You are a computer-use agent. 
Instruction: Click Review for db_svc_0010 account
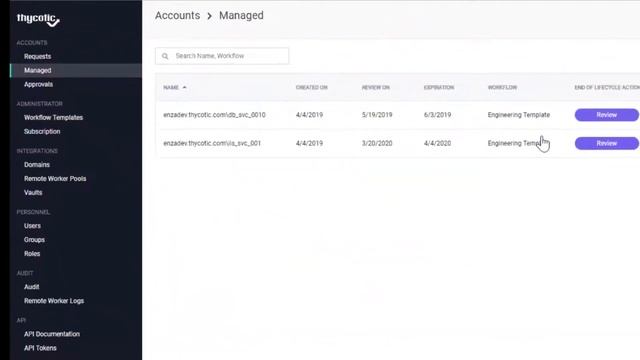[607, 115]
